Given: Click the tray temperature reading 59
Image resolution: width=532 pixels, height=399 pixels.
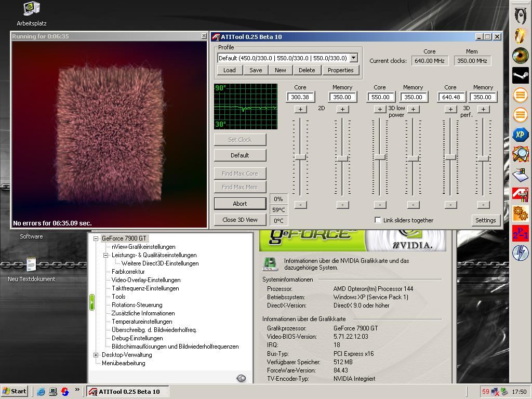Looking at the screenshot, I should 486,392.
